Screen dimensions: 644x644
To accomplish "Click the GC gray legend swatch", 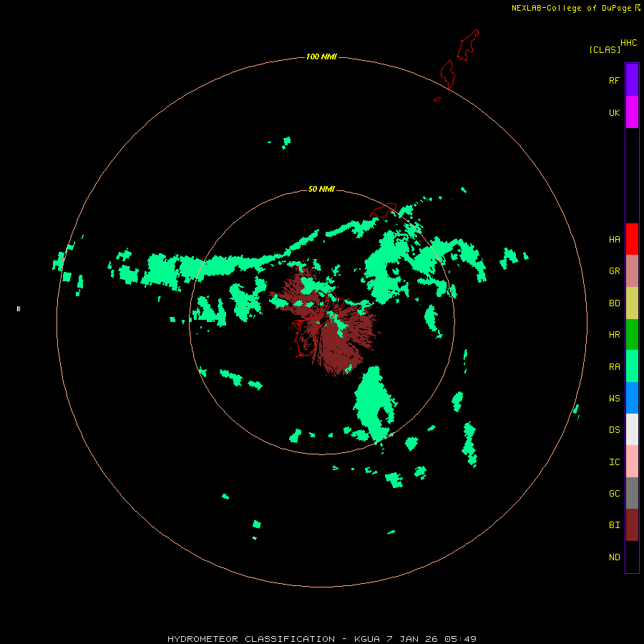I will point(632,493).
